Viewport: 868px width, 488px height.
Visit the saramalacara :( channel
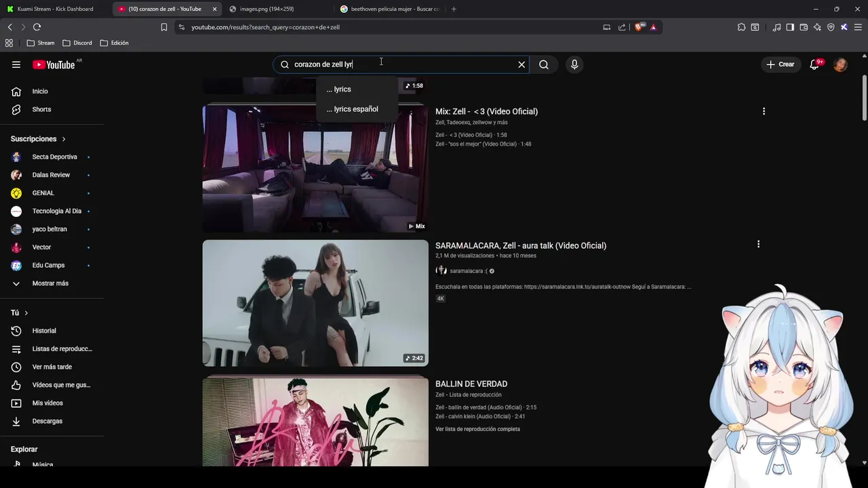468,271
